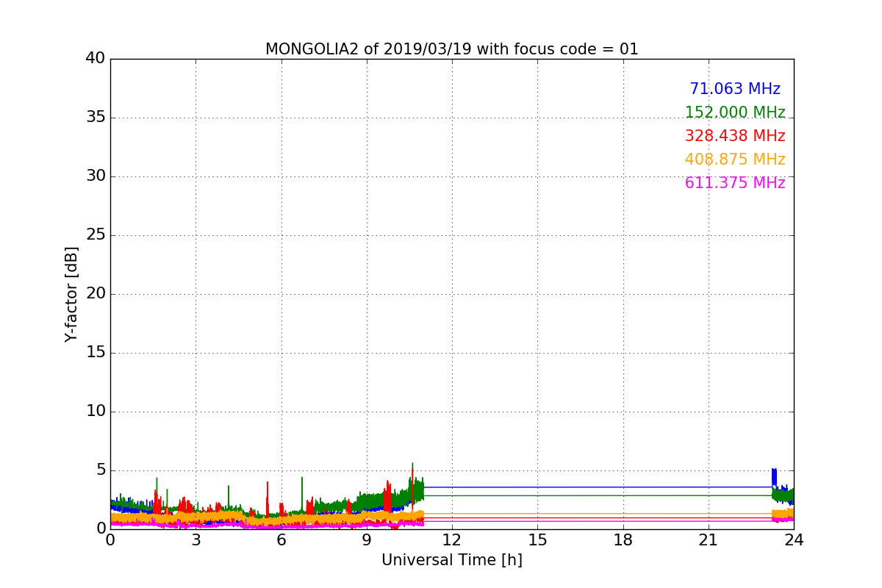Viewport: 882px width, 588px height.
Task: Select the 328.438 MHz legend label
Action: pyautogui.click(x=735, y=136)
